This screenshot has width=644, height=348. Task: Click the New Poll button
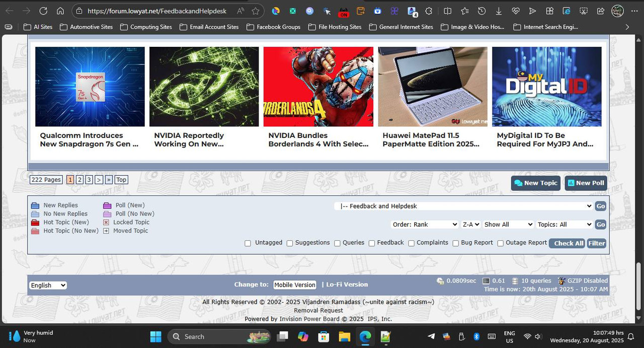coord(586,183)
